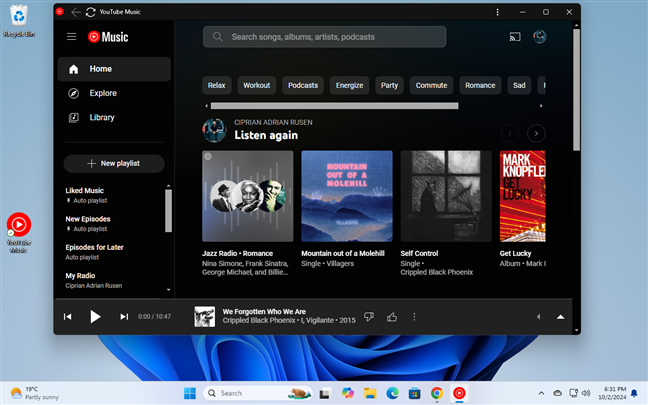This screenshot has height=405, width=648.
Task: Click the main page vertical scrollbar
Action: 576,89
